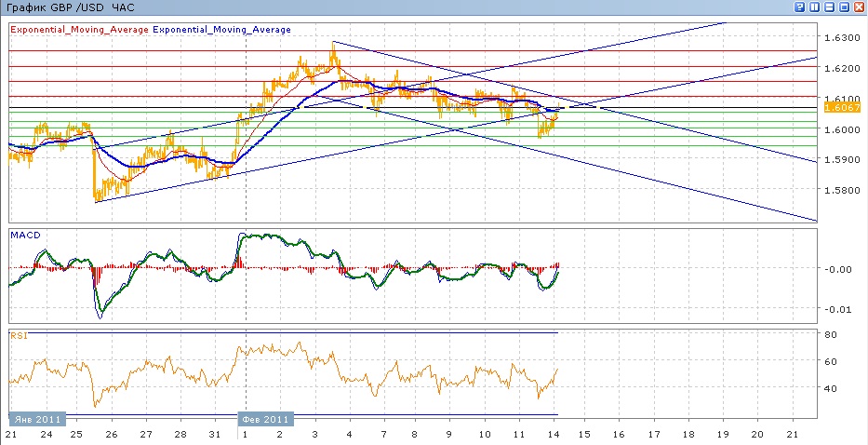Image resolution: width=868 pixels, height=445 pixels.
Task: Click the 1.5800 price axis label
Action: [x=840, y=191]
